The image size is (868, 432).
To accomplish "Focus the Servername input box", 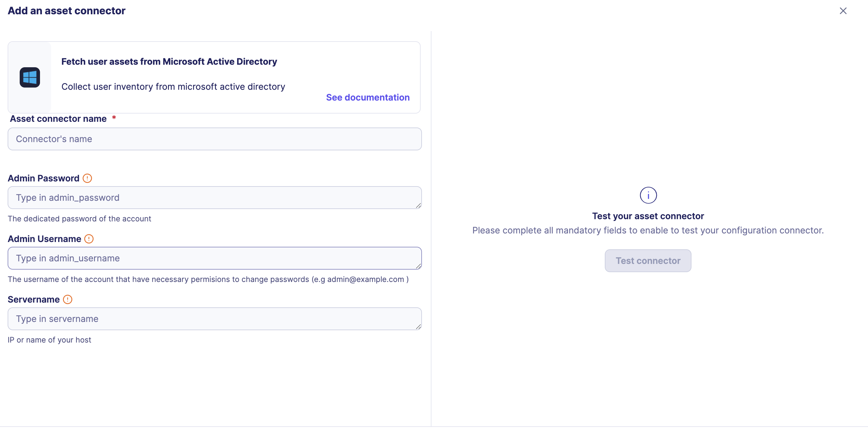I will click(x=214, y=319).
